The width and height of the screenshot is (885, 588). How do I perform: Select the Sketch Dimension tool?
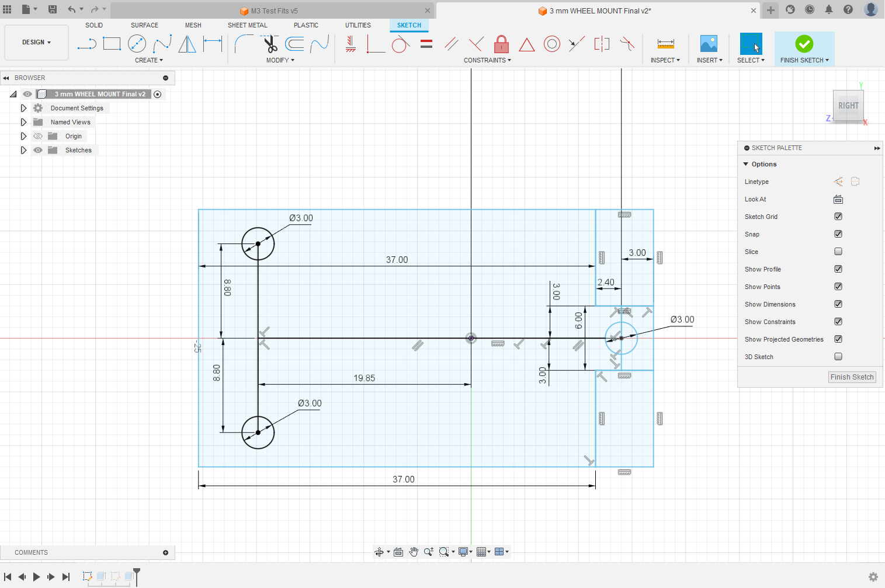213,44
